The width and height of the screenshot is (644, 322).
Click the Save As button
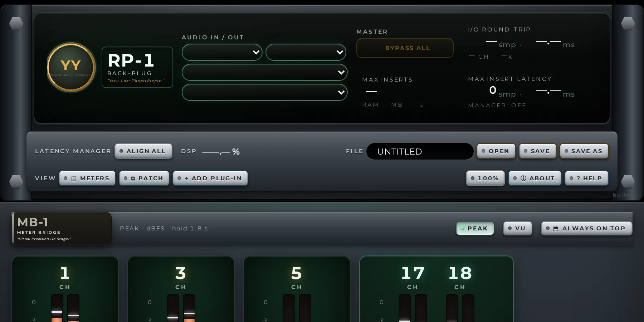coord(584,151)
